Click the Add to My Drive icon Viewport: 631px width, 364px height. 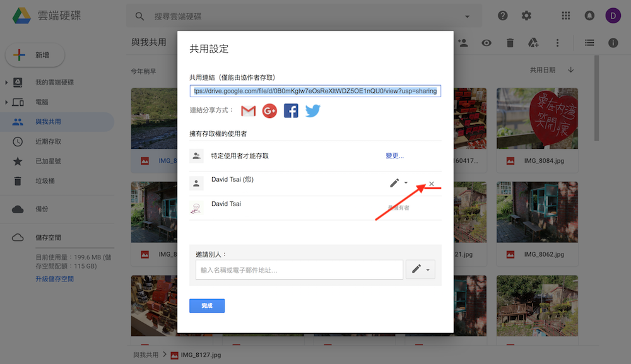pos(533,43)
